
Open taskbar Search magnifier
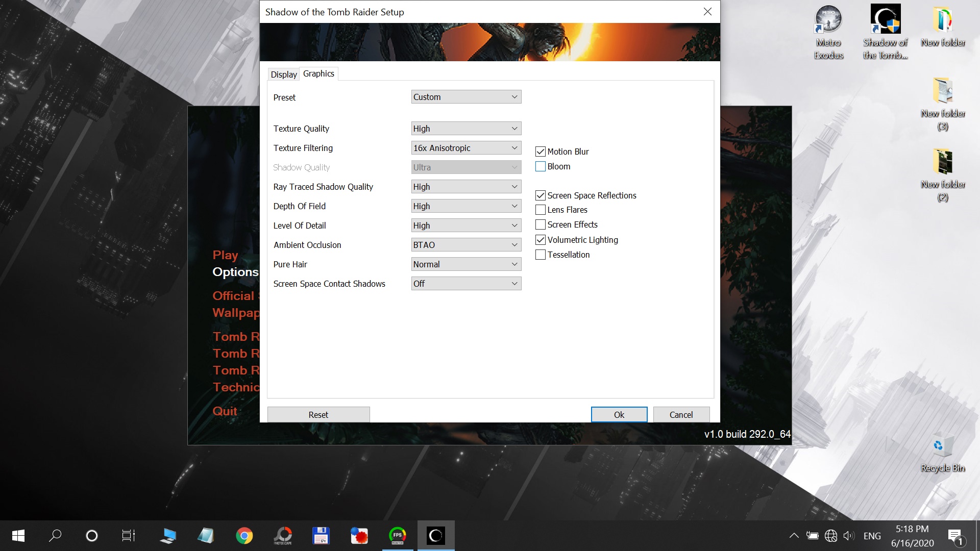(x=55, y=536)
